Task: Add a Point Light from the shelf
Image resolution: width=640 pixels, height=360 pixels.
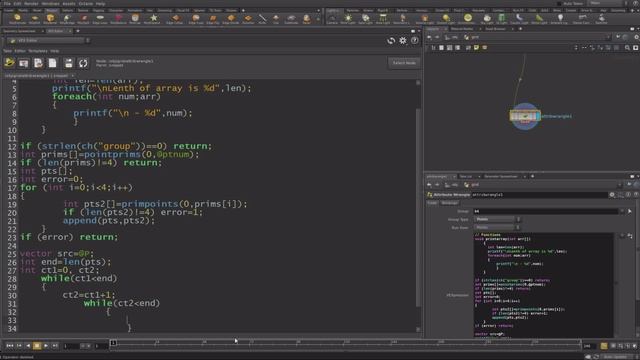Action: (348, 19)
